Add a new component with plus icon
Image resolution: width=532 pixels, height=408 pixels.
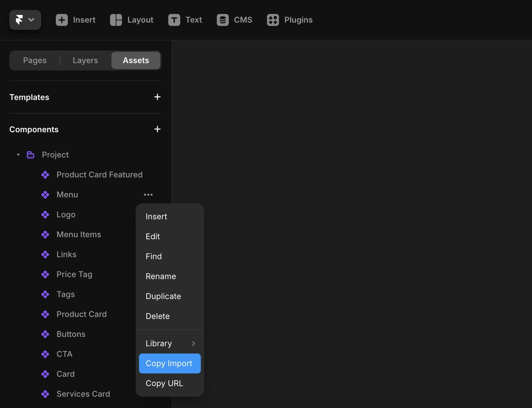click(158, 129)
